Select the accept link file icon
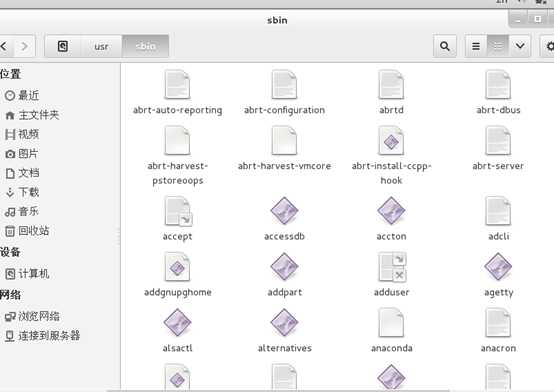The width and height of the screenshot is (554, 392). [178, 211]
